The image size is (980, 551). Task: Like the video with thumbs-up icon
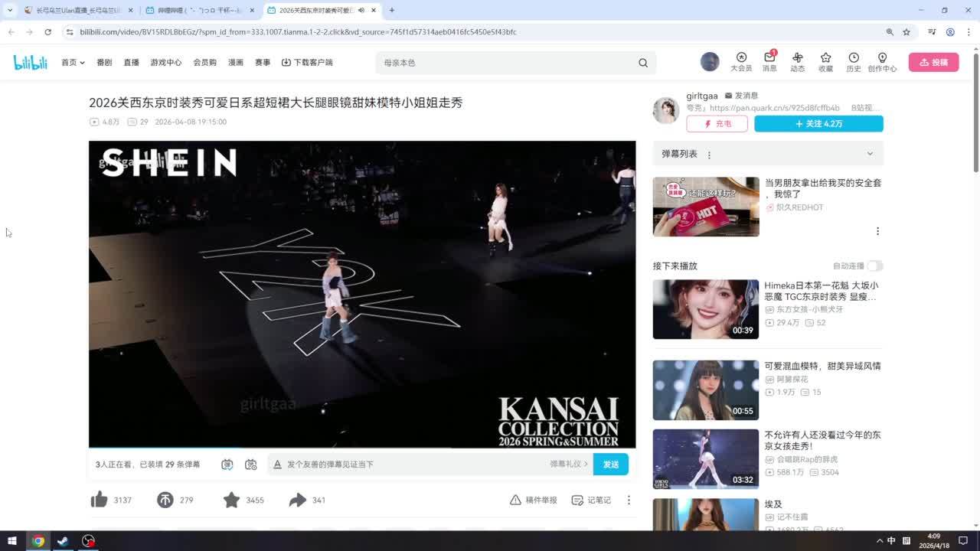tap(100, 500)
